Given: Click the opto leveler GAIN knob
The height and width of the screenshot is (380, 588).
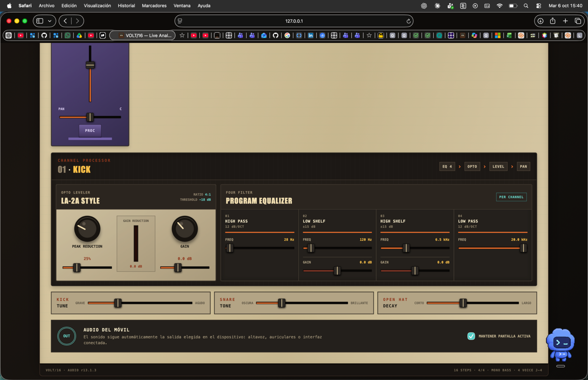Looking at the screenshot, I should click(185, 229).
